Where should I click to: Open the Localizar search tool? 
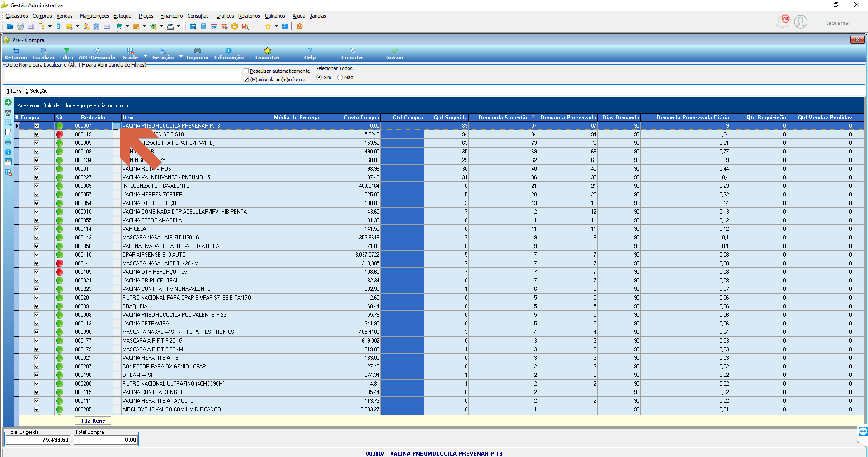pyautogui.click(x=43, y=54)
